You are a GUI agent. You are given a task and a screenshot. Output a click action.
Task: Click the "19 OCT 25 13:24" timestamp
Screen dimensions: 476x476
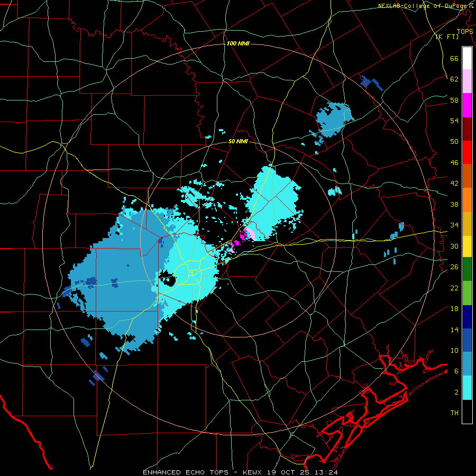point(302,472)
